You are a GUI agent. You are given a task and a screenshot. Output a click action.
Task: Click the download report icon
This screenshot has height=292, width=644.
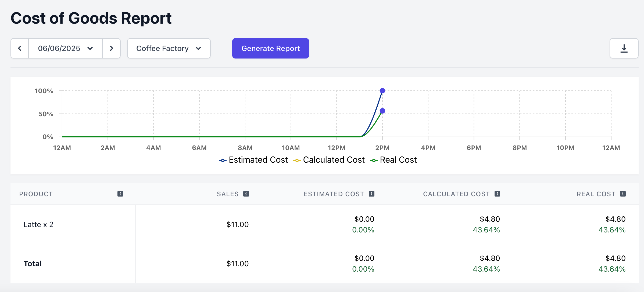click(624, 48)
